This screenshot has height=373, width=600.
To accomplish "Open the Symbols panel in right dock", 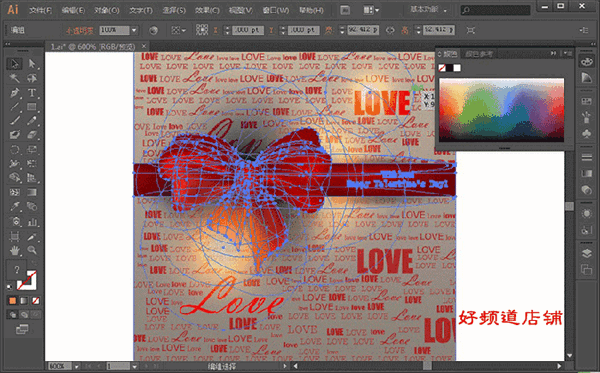I will 586,134.
